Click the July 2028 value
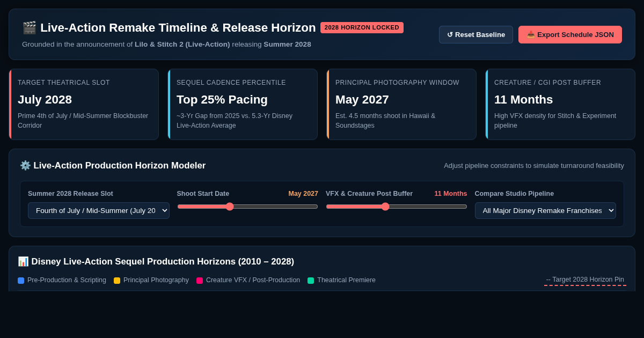644x338 pixels. point(45,99)
